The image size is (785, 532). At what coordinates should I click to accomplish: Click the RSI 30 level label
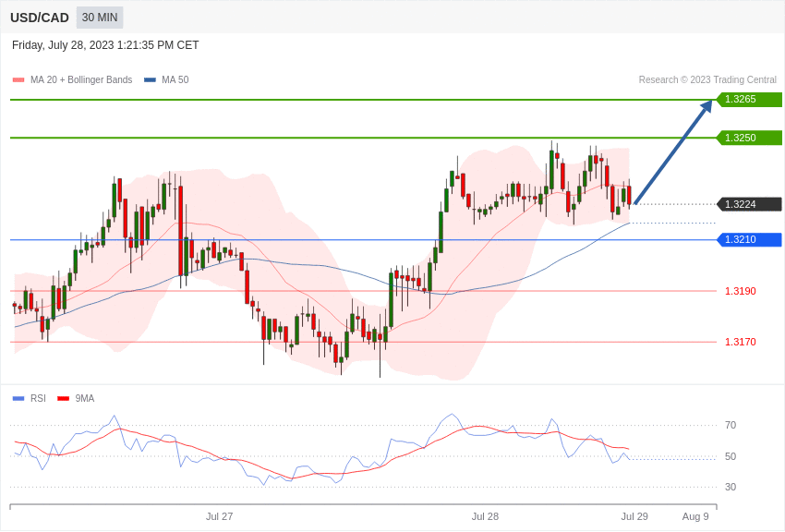tap(731, 487)
